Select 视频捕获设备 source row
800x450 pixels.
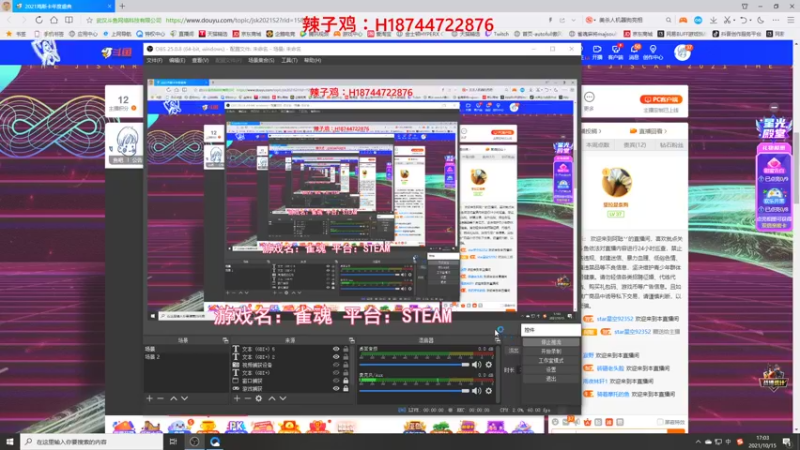[x=291, y=365]
